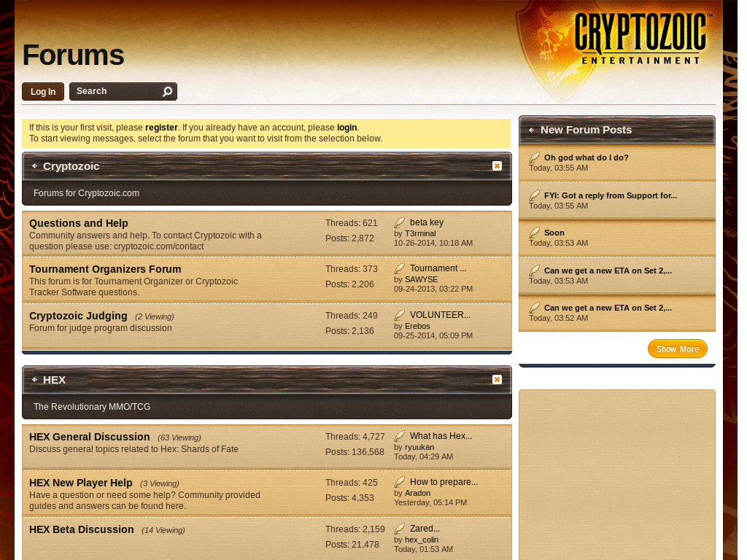The image size is (747, 560).
Task: Open 'FYI: Got a reply from Support for...' post
Action: [x=611, y=195]
